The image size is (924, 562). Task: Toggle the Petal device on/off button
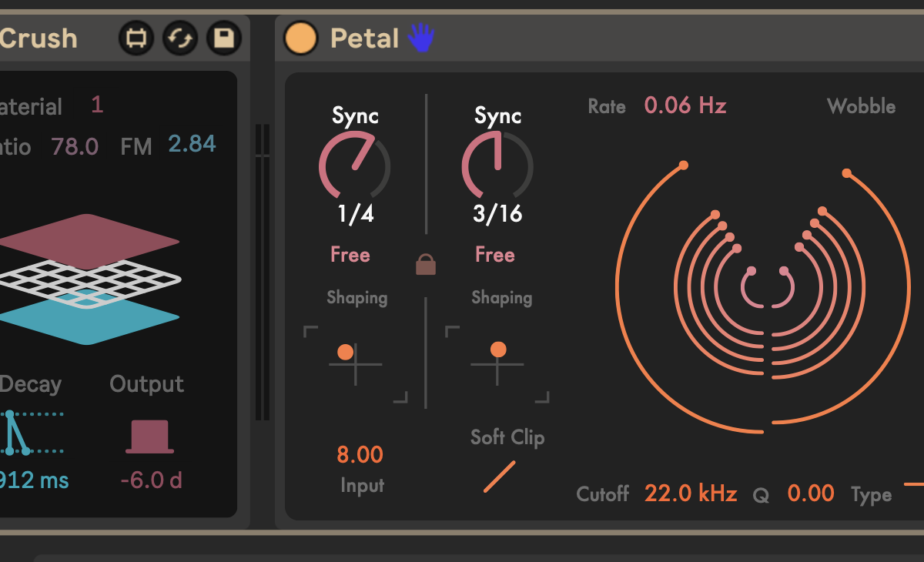tap(300, 38)
